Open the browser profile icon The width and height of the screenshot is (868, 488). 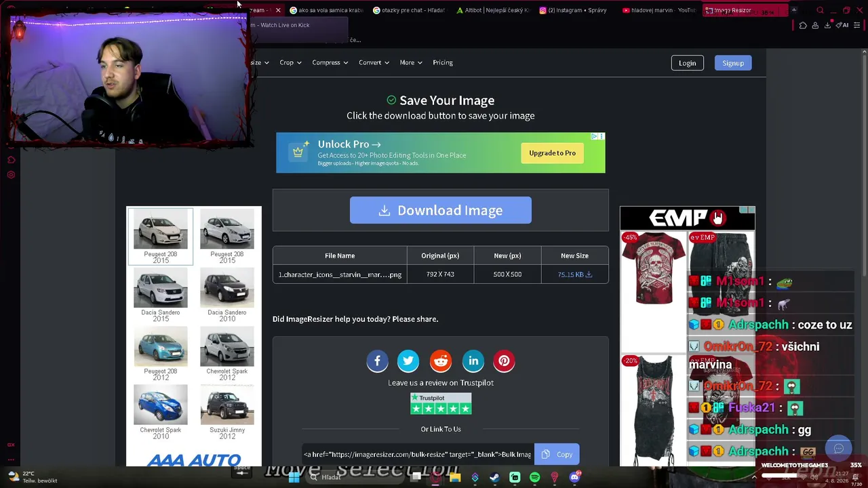tap(815, 25)
